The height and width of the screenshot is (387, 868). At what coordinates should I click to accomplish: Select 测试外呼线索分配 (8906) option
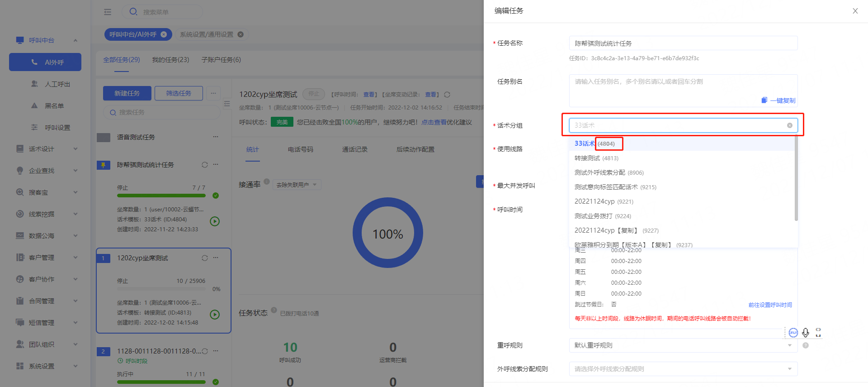682,172
